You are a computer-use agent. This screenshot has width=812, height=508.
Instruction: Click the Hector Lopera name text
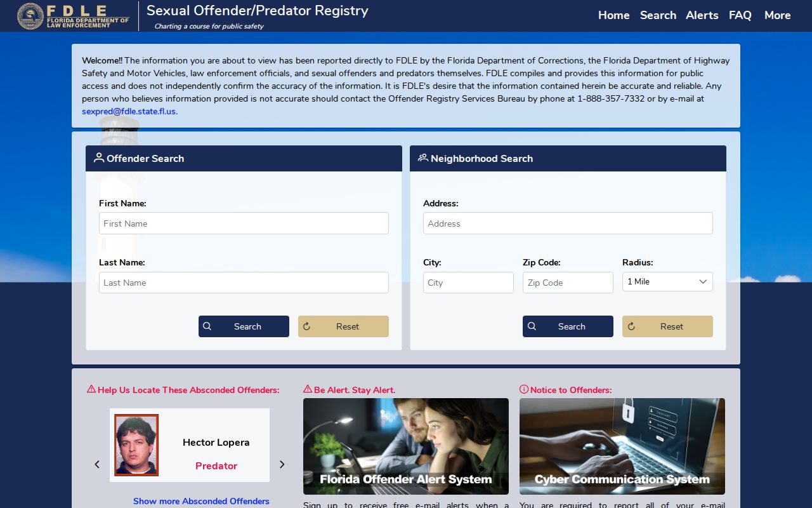pos(216,443)
